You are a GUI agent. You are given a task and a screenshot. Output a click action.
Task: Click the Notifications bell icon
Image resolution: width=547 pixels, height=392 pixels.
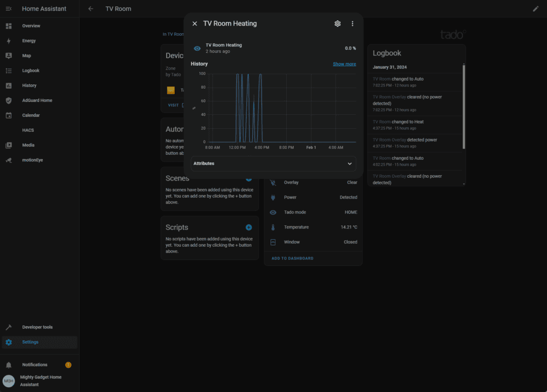(x=9, y=365)
